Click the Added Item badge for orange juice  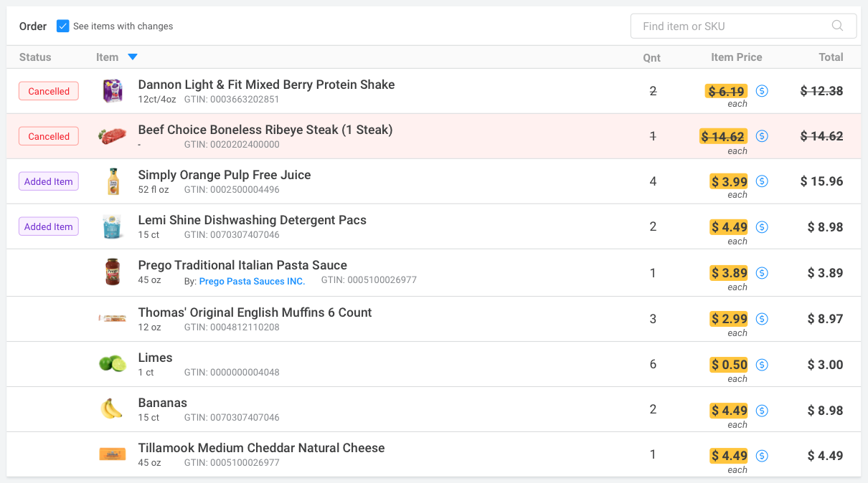[49, 181]
